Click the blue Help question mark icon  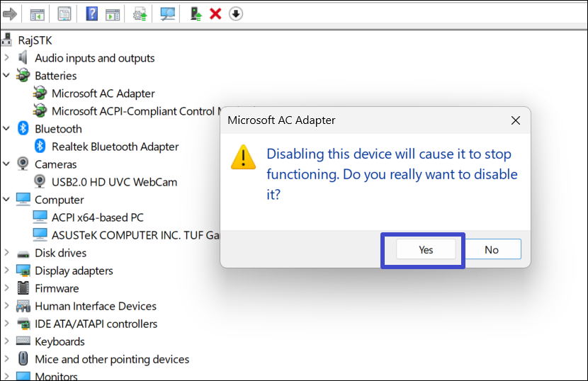92,13
